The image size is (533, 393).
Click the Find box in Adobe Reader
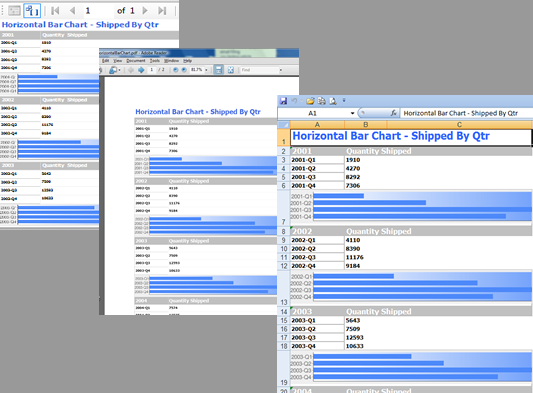[x=259, y=70]
